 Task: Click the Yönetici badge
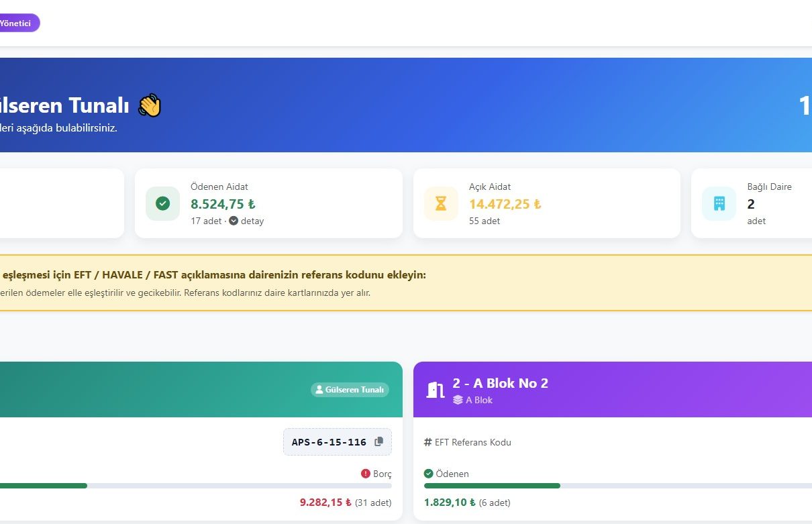pyautogui.click(x=17, y=23)
